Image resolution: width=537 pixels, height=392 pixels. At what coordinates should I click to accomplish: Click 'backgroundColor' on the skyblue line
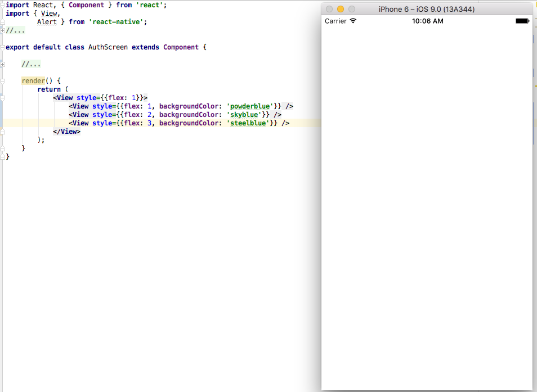(189, 115)
